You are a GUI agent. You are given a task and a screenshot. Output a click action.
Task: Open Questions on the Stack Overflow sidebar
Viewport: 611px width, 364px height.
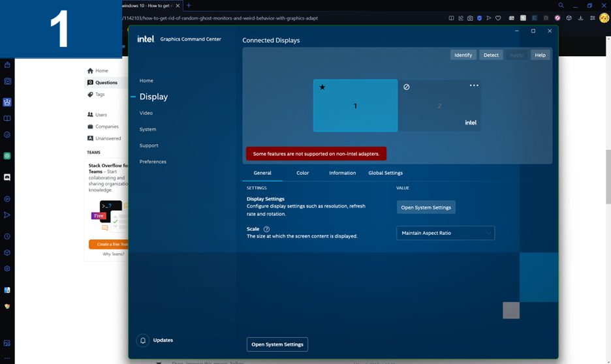(x=106, y=83)
